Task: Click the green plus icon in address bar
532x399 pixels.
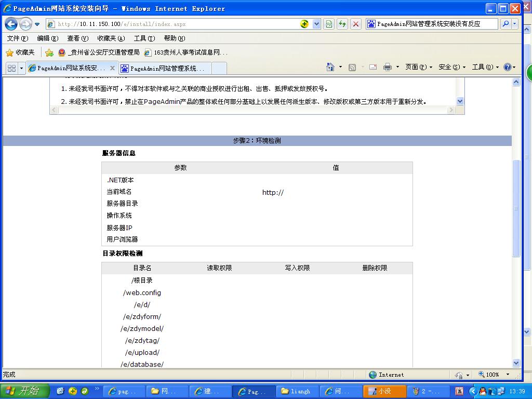Action: tap(304, 24)
